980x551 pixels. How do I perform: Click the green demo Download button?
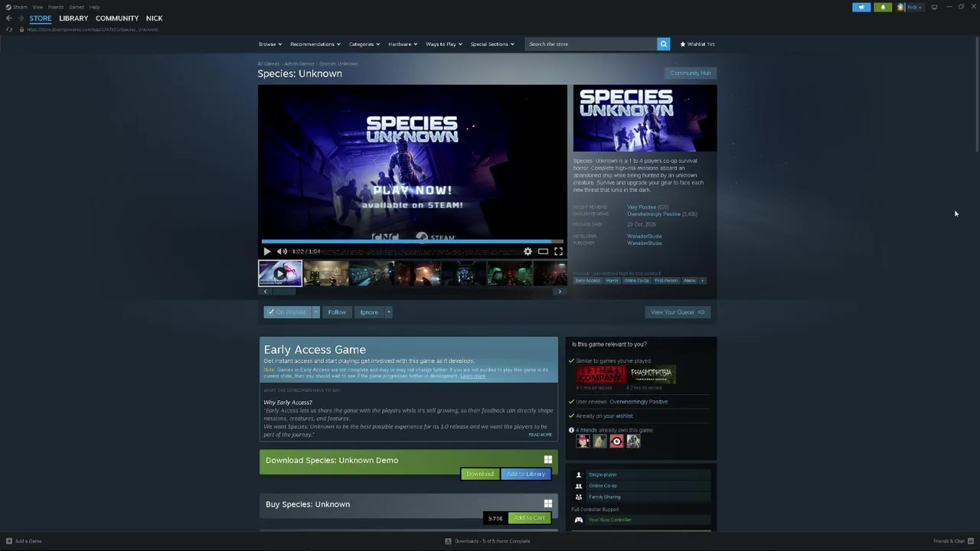[x=480, y=474]
